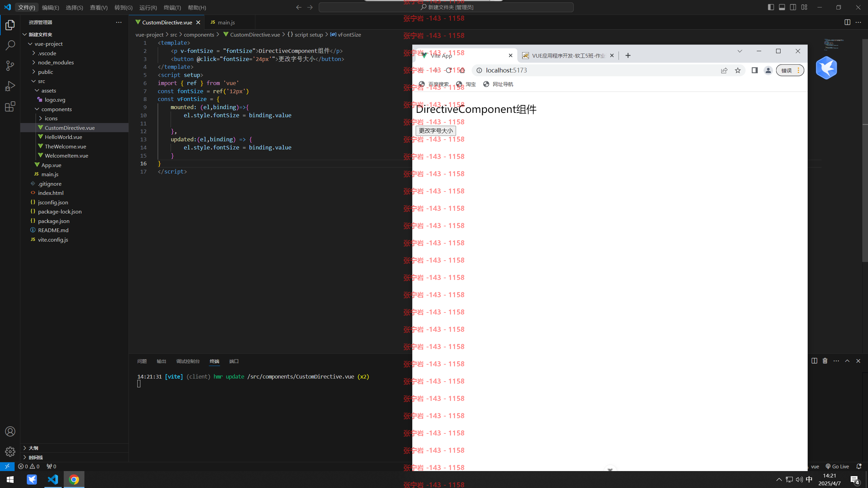
Task: Click the browser 错误 update button
Action: point(790,70)
